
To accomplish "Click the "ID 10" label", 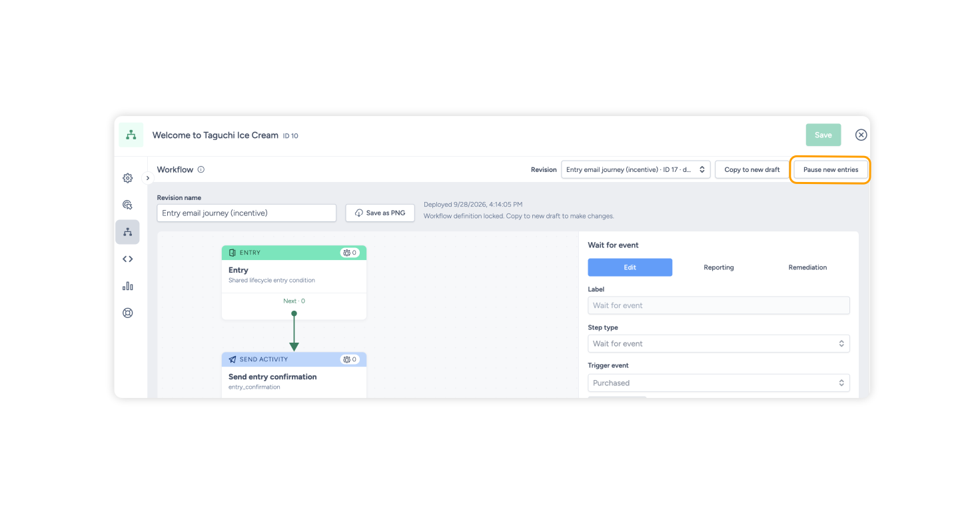I will [290, 136].
